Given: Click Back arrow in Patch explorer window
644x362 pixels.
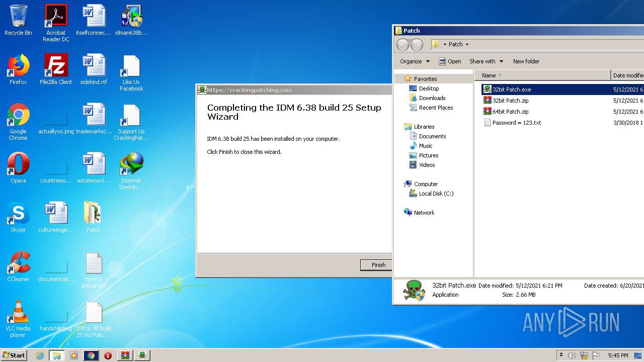Looking at the screenshot, I should pyautogui.click(x=403, y=45).
